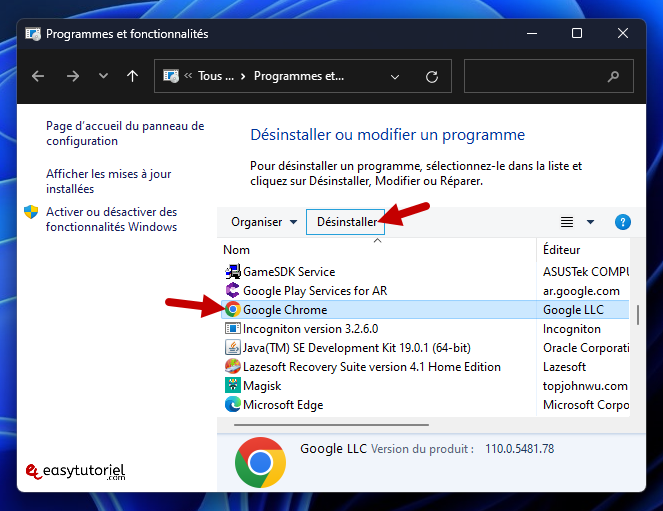The width and height of the screenshot is (663, 511).
Task: Refresh the programs list
Action: point(432,77)
